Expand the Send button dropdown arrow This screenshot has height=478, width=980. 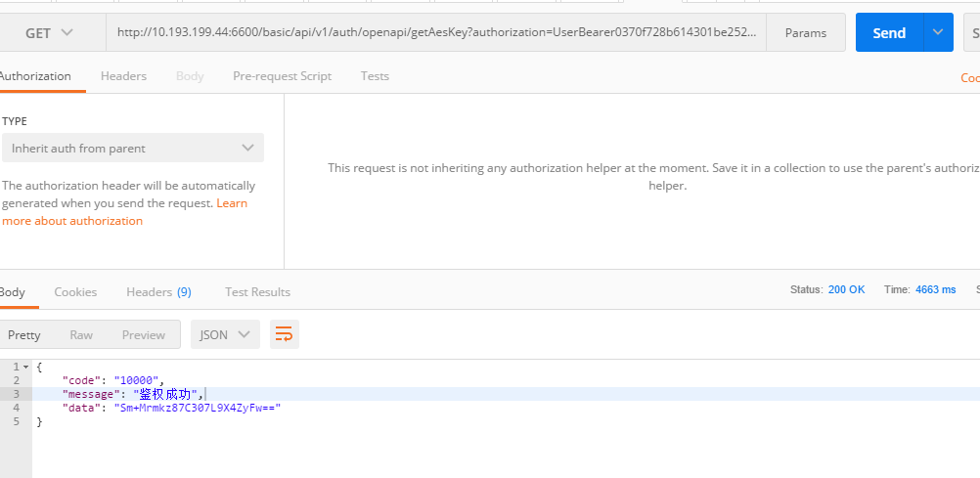[938, 33]
